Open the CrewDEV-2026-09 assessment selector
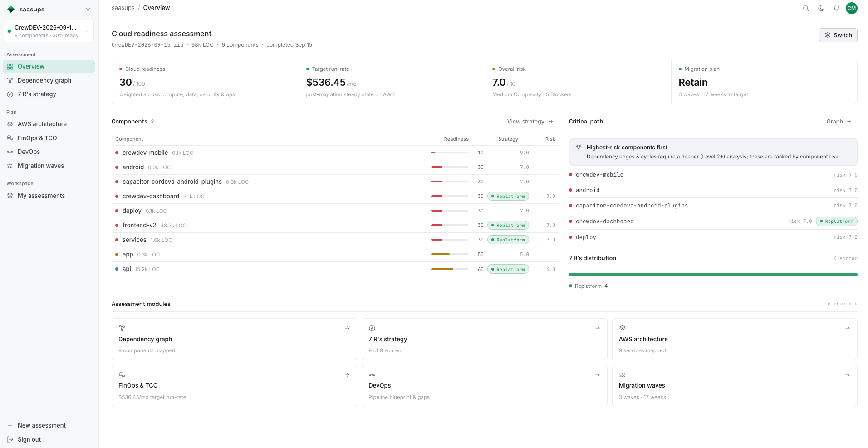Screen dimensions: 868x448 (49, 31)
